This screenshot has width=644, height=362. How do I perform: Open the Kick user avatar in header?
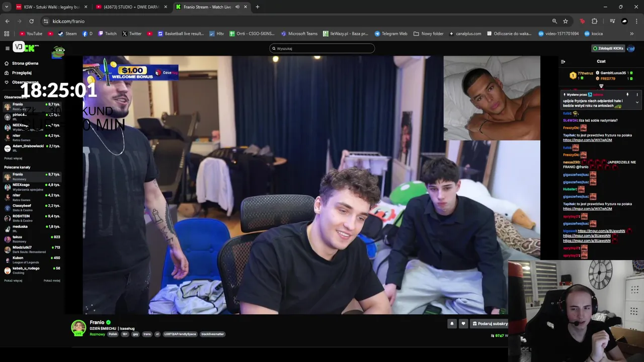631,48
